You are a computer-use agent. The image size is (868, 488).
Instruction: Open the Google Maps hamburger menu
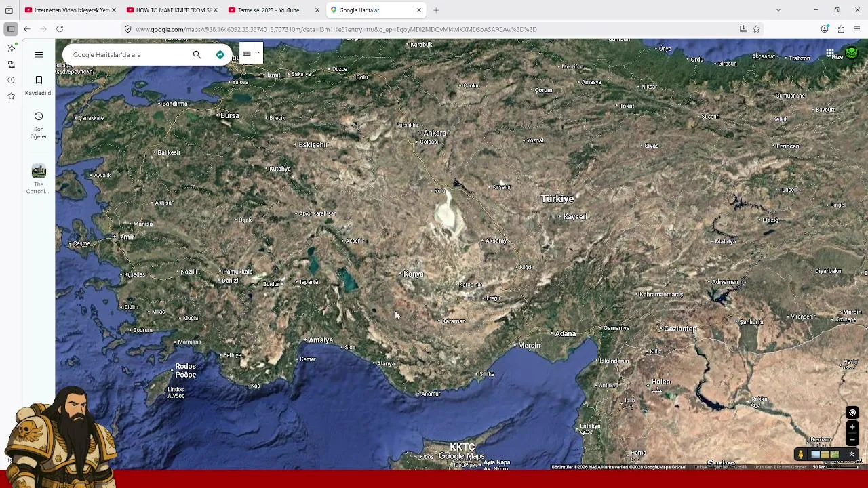pos(39,54)
